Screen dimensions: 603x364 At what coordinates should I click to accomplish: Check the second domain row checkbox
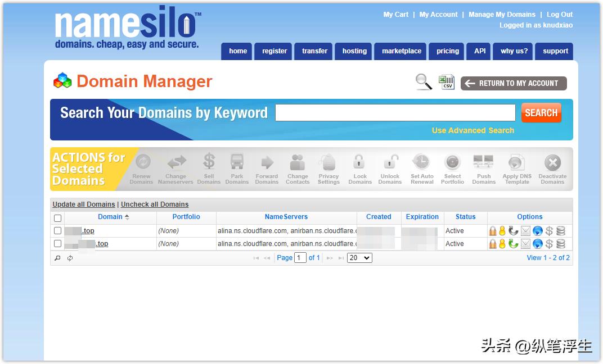pos(58,243)
